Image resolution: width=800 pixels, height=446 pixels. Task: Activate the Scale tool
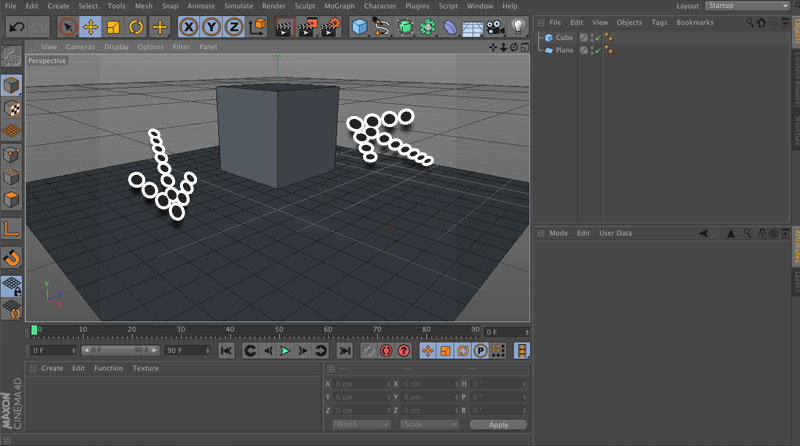(x=113, y=27)
